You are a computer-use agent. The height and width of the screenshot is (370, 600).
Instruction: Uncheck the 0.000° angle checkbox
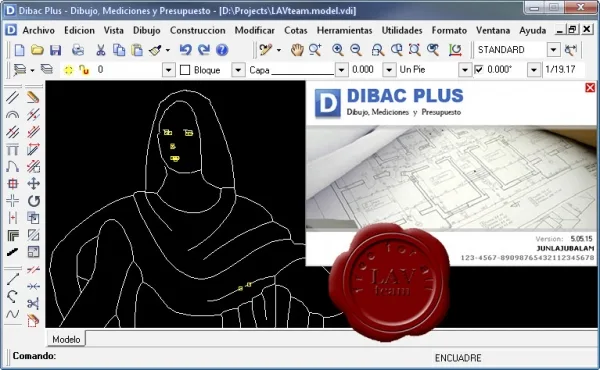(479, 70)
